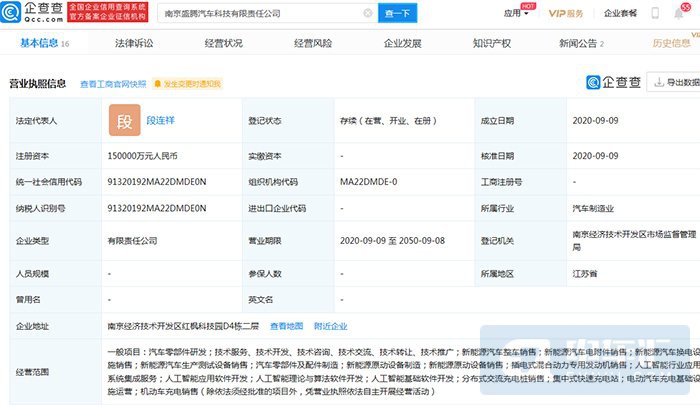Image resolution: width=700 pixels, height=405 pixels.
Task: Open the notification bell icon
Action: 679,13
